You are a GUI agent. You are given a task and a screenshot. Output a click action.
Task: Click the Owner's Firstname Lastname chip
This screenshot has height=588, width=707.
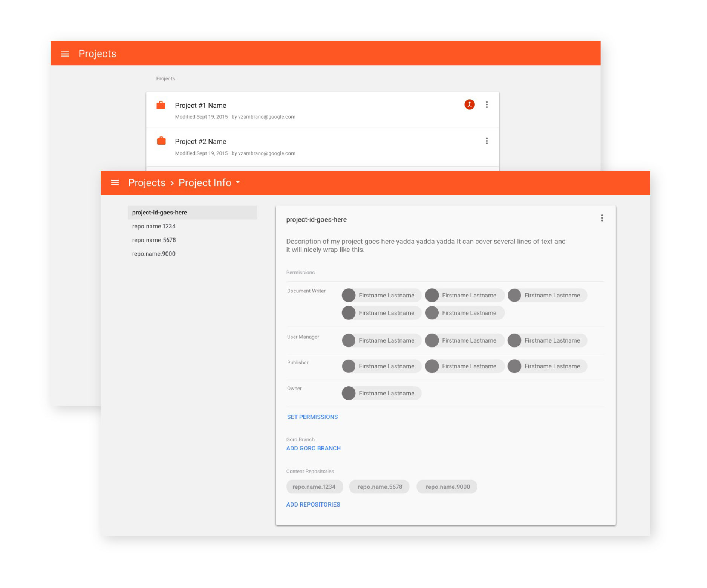point(381,393)
